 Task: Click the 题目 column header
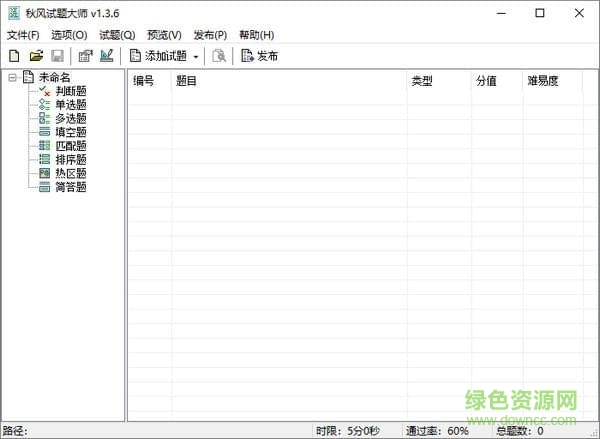click(289, 81)
